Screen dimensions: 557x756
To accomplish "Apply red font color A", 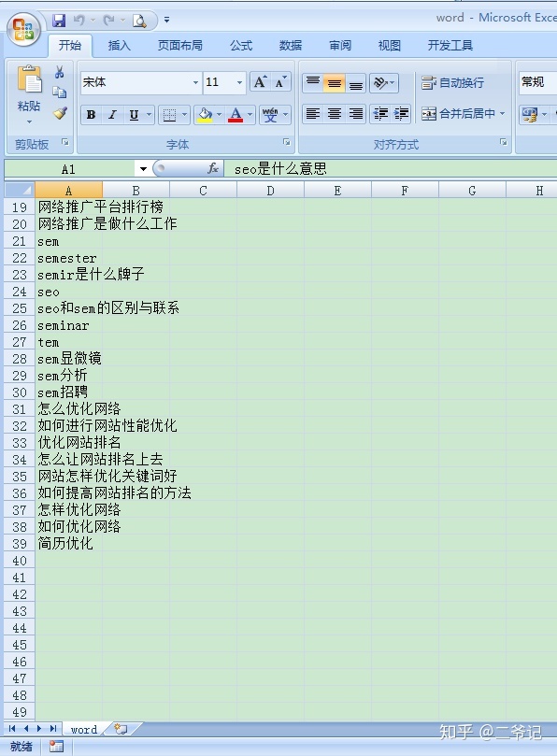I will coord(236,115).
